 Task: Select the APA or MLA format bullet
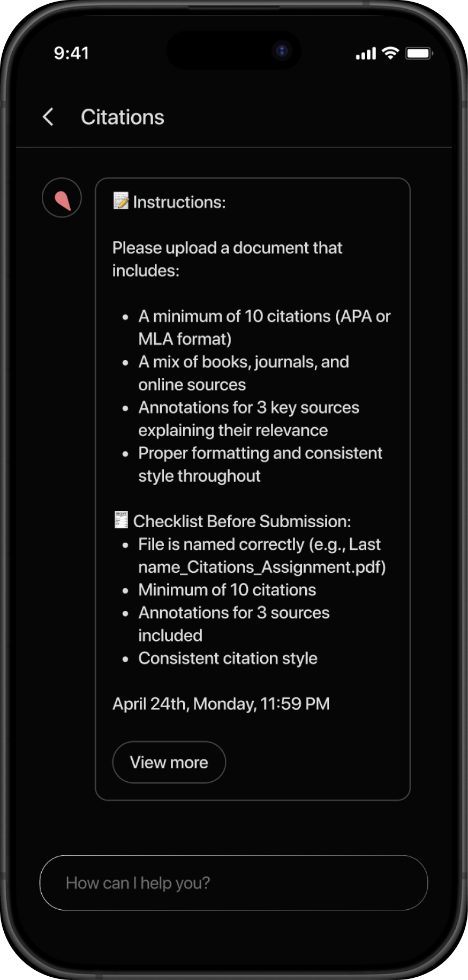point(265,327)
